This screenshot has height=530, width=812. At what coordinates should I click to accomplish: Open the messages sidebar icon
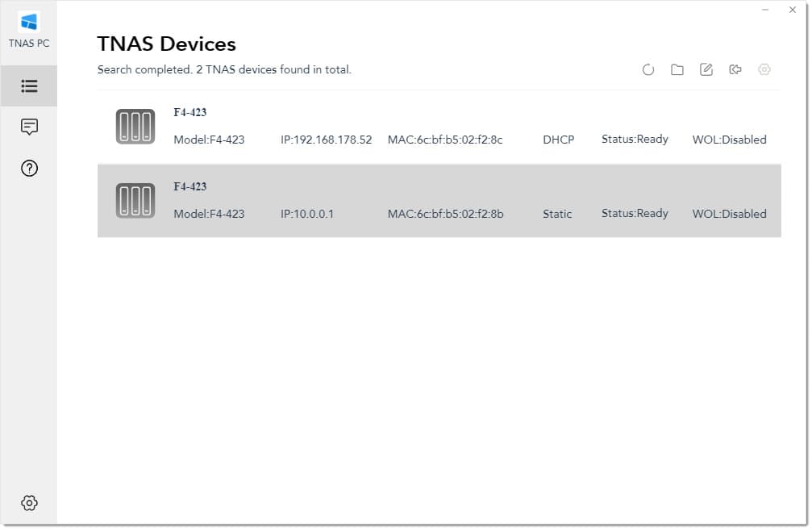[29, 127]
